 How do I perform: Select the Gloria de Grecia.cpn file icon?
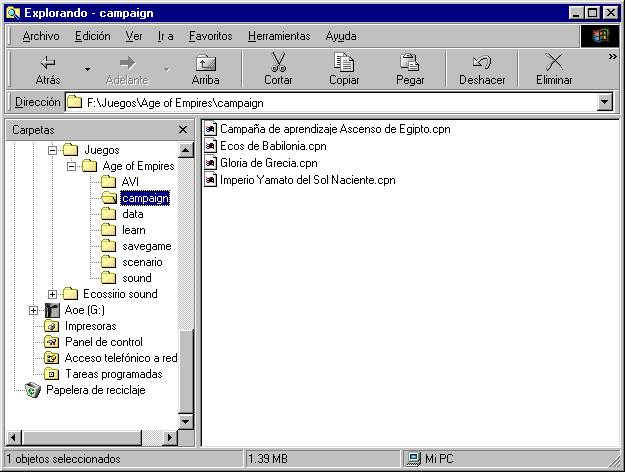(210, 163)
